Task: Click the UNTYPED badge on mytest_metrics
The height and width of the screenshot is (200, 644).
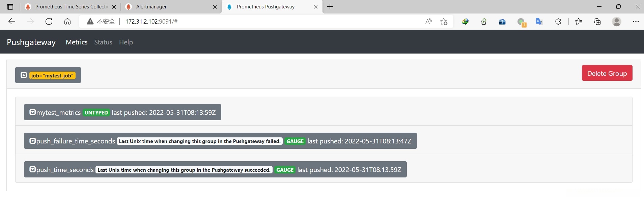Action: (96, 112)
